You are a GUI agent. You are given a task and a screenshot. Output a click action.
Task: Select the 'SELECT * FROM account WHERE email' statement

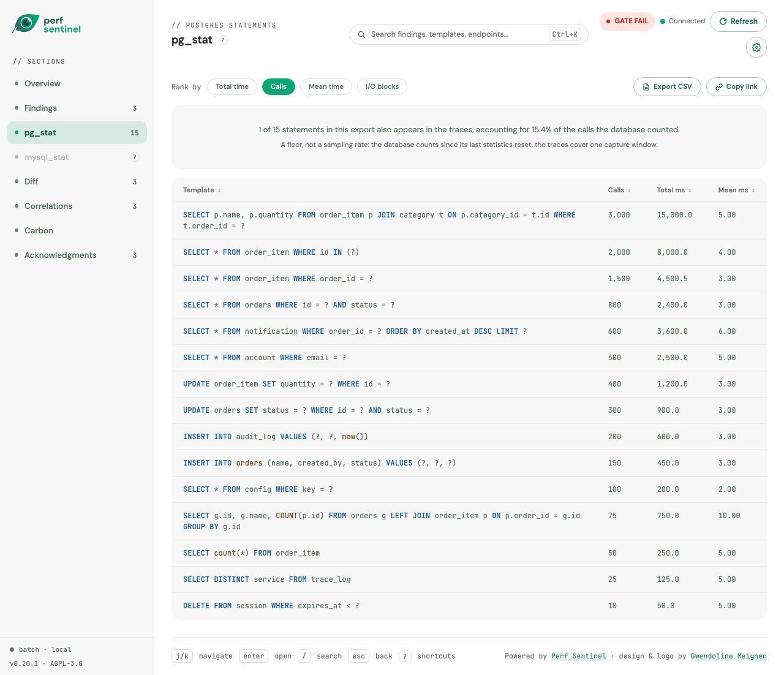point(469,358)
